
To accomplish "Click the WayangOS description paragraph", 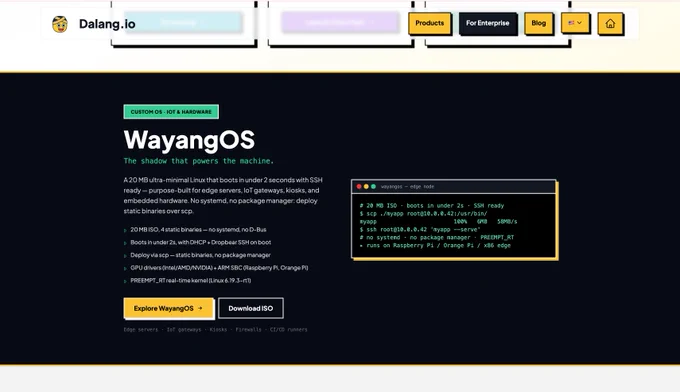I will [223, 196].
